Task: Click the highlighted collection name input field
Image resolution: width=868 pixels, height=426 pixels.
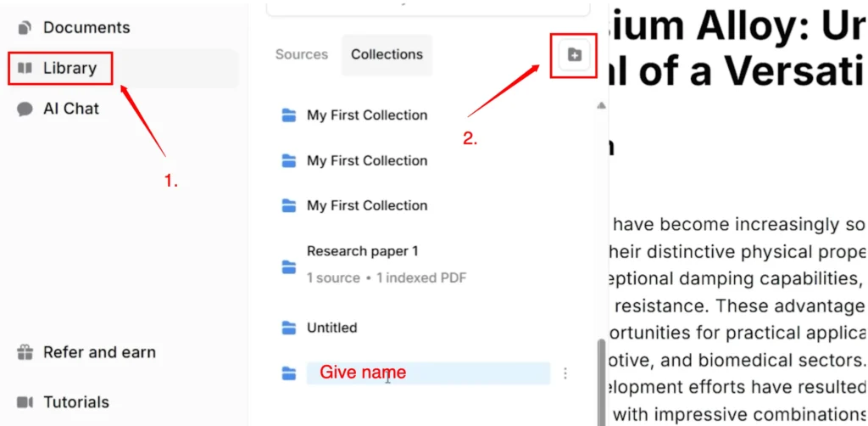Action: 428,373
